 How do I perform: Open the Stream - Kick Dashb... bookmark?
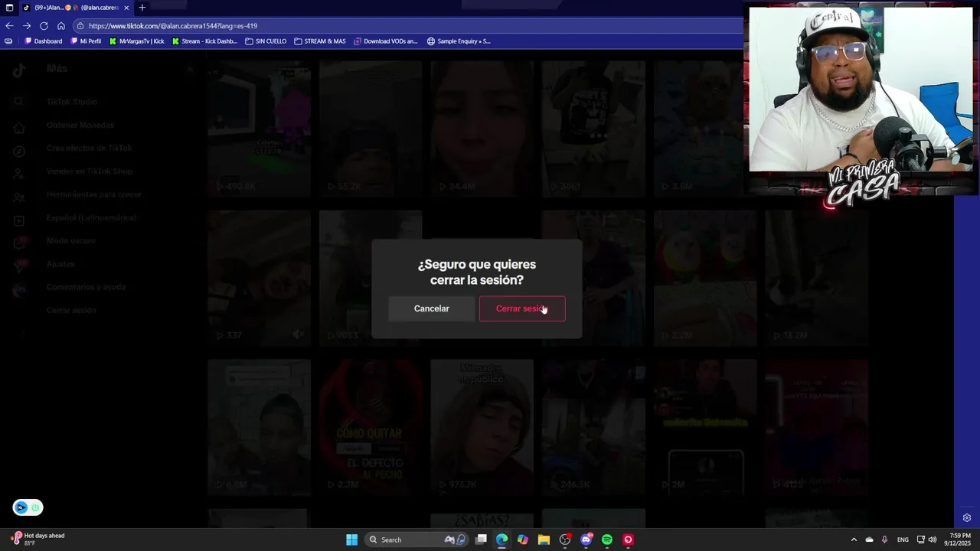(204, 41)
